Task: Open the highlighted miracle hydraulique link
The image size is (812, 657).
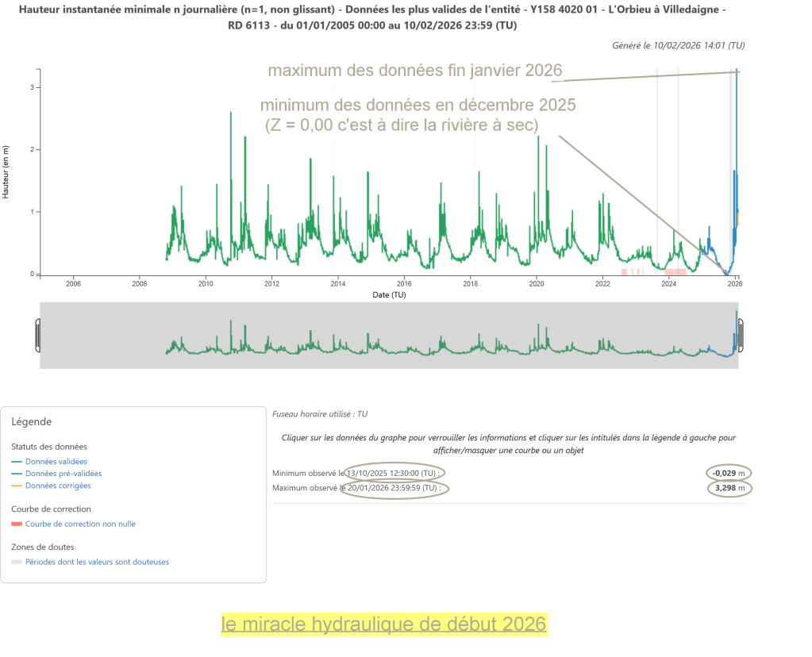Action: (384, 624)
